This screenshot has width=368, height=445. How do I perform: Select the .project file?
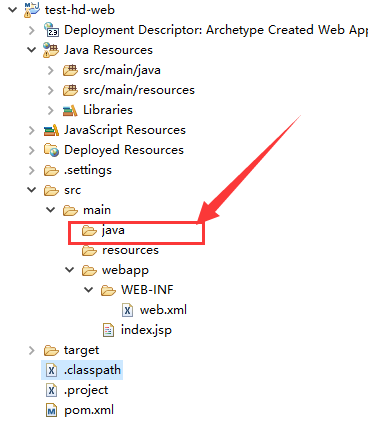(86, 390)
